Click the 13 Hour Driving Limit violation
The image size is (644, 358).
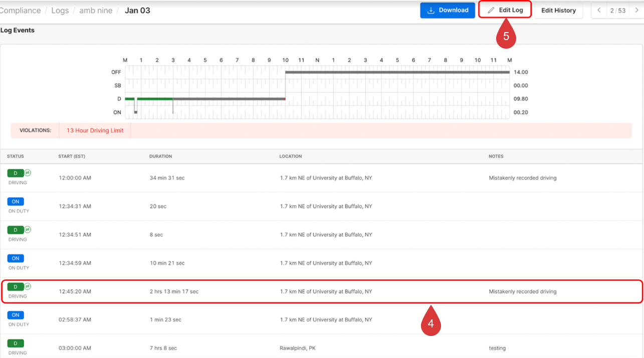pyautogui.click(x=95, y=130)
